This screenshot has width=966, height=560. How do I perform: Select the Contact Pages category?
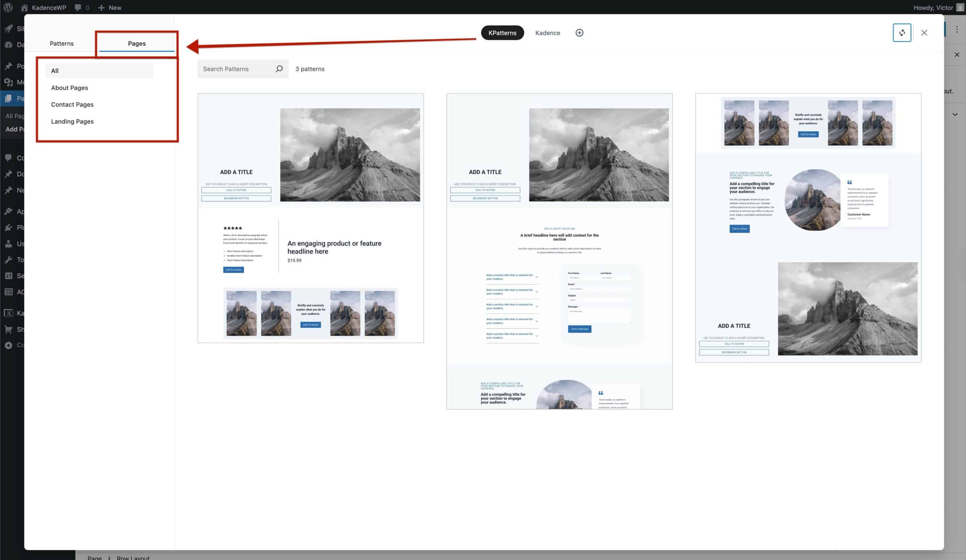72,104
